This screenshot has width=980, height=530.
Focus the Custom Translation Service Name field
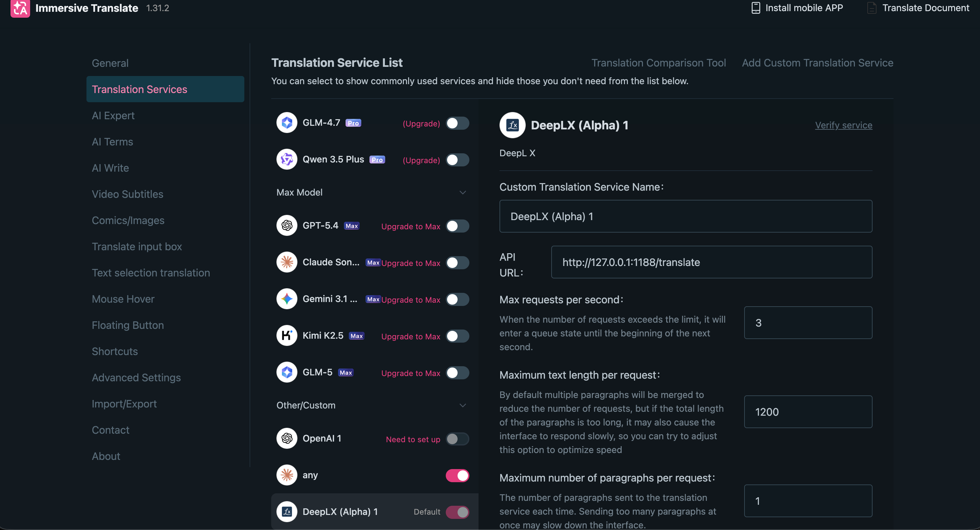(x=686, y=217)
